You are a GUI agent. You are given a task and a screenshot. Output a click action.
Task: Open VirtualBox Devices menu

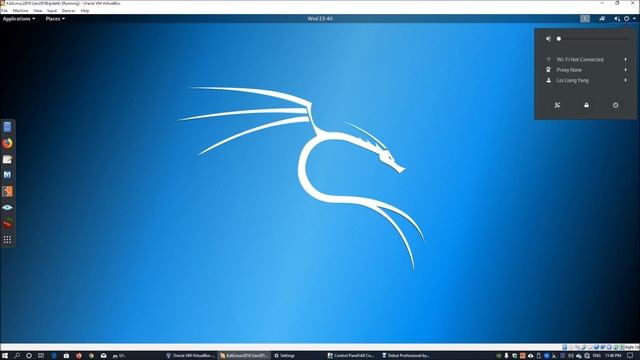pyautogui.click(x=69, y=11)
